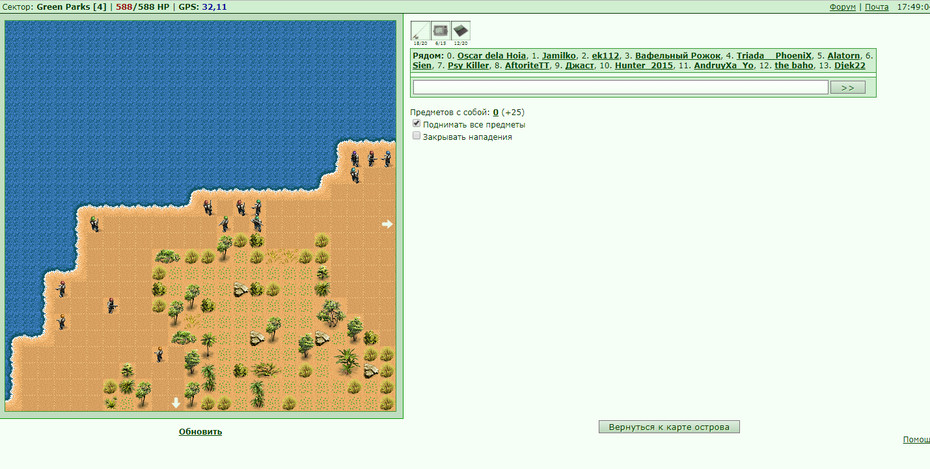930x469 pixels.
Task: Click the 'Предметов с собой:' label
Action: tap(450, 112)
